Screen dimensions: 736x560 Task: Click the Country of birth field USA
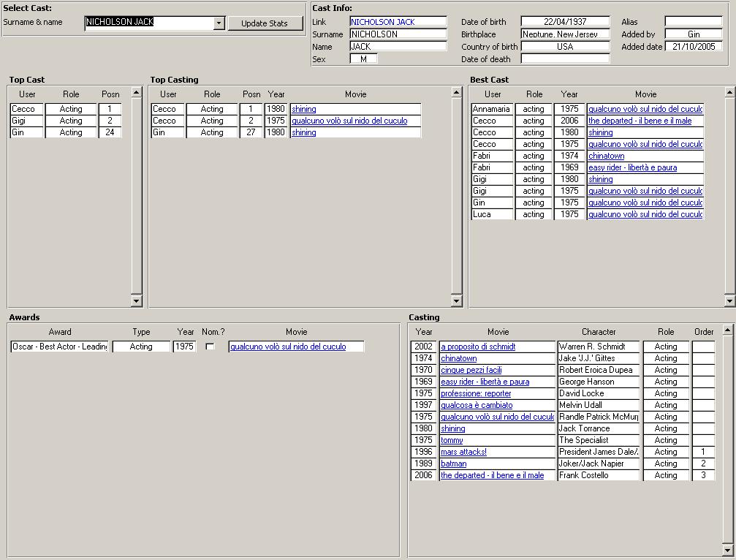click(x=565, y=47)
